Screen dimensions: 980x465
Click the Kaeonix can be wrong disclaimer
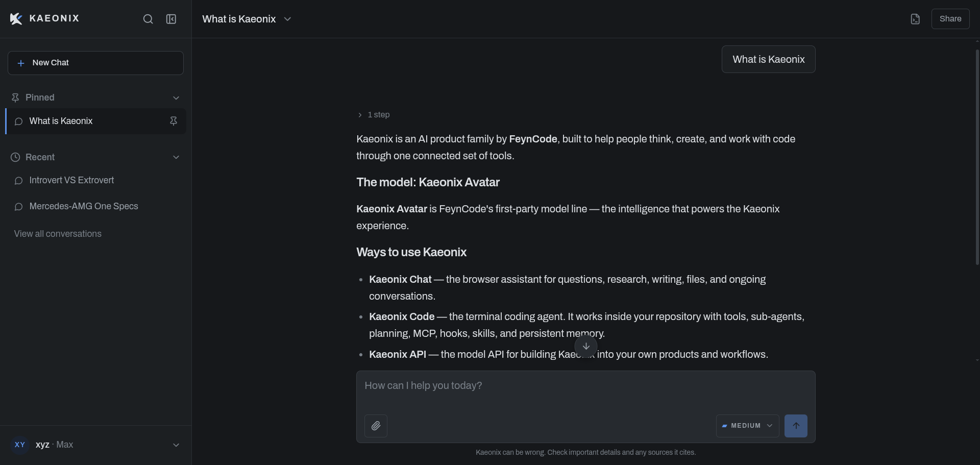pos(586,452)
